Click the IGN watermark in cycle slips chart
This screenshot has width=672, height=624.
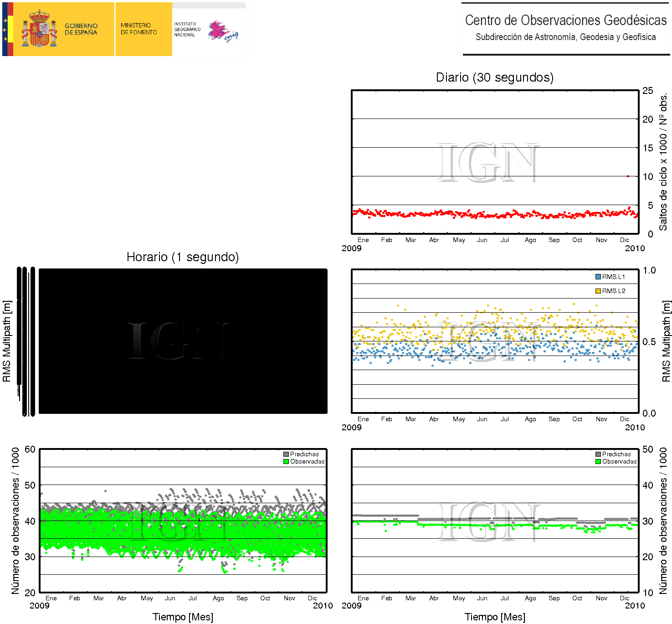tap(488, 163)
